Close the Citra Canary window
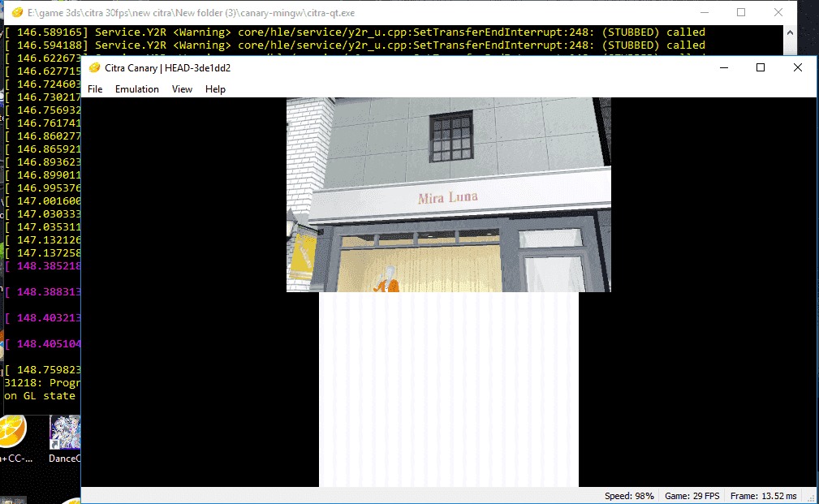 click(x=798, y=68)
